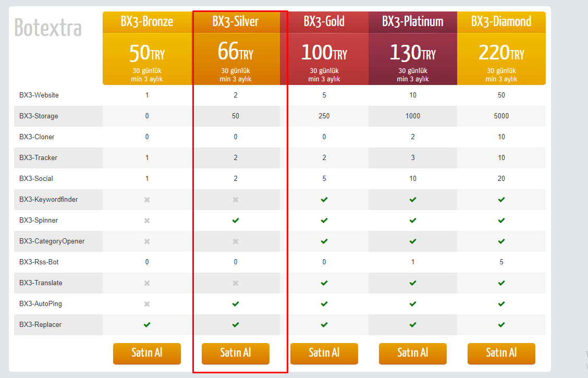Buy the BX3-Diamond plan
The width and height of the screenshot is (588, 378).
click(x=501, y=353)
